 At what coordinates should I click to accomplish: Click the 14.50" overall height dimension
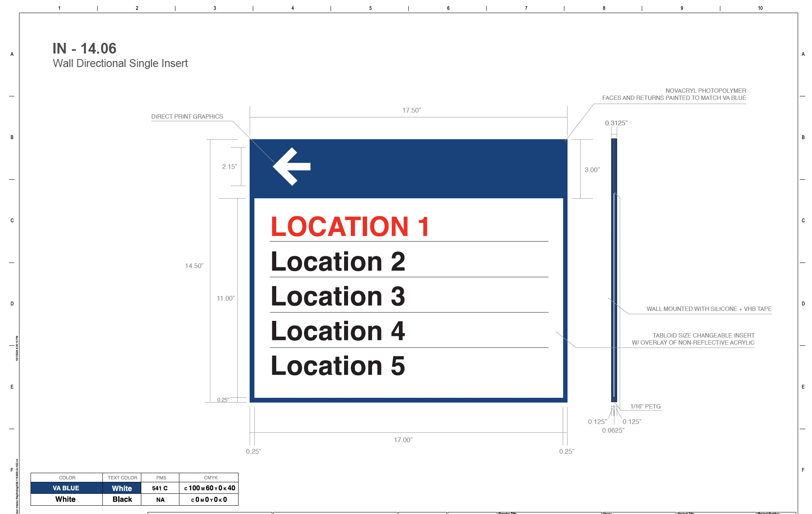tap(194, 266)
